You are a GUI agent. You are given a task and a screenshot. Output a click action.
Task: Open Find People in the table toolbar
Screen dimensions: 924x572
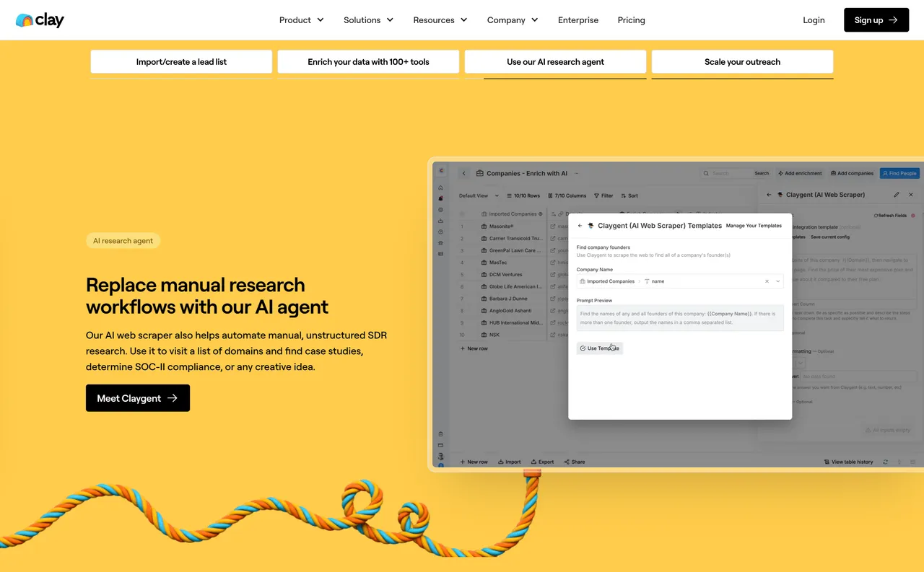(899, 173)
